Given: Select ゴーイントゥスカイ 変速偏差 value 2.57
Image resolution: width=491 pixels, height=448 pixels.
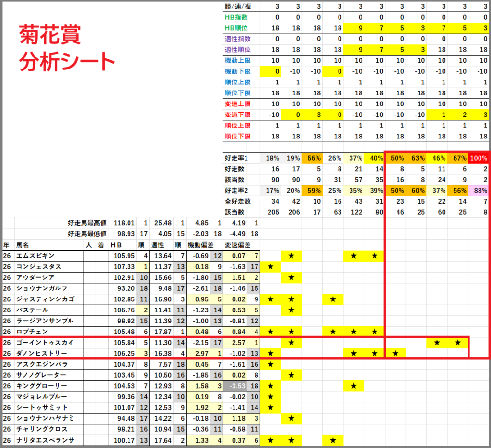Looking at the screenshot, I should (x=239, y=343).
